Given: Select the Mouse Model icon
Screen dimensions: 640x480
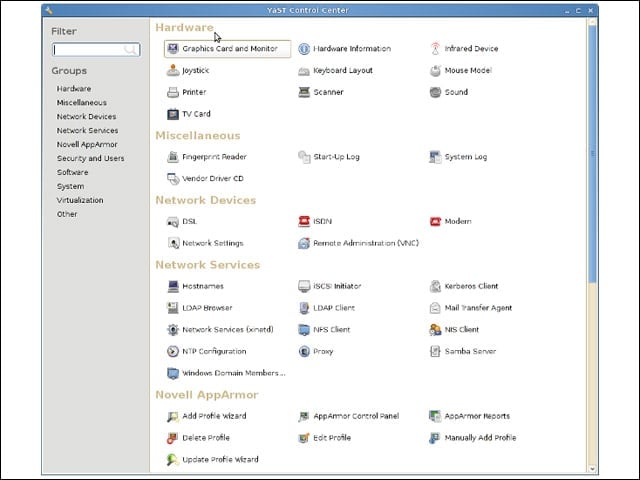Looking at the screenshot, I should coord(436,70).
